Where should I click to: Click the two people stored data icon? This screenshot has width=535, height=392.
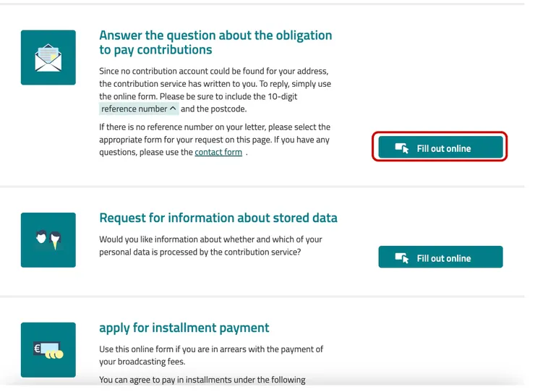tap(48, 240)
